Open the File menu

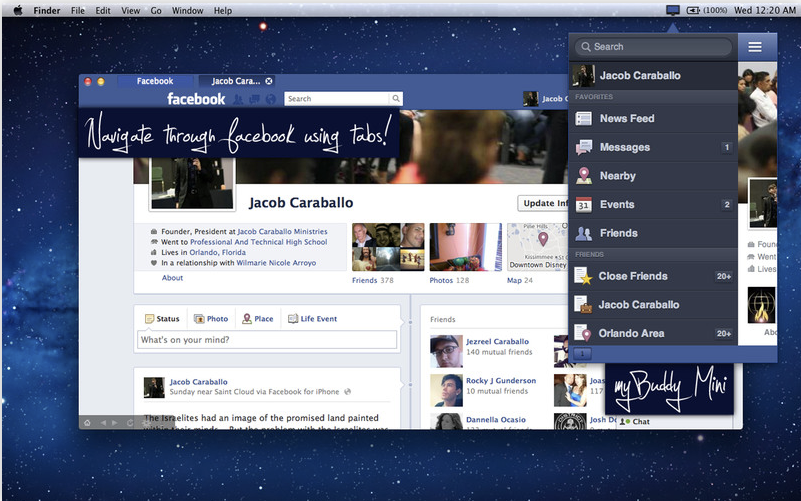pyautogui.click(x=78, y=10)
